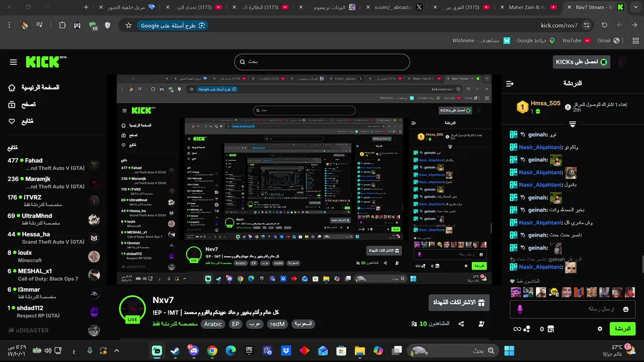This screenshot has width=644, height=362.
Task: Open Chrome extensions puzzle icon
Action: pos(62,25)
